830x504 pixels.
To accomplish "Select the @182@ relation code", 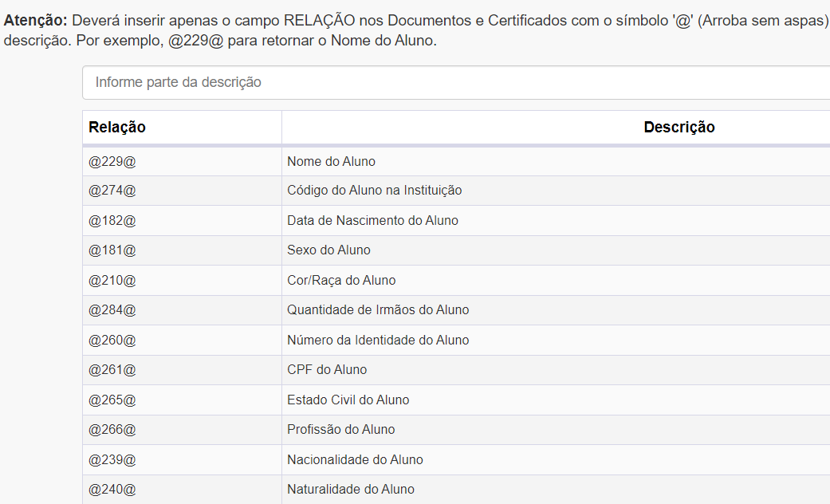I will click(x=112, y=221).
